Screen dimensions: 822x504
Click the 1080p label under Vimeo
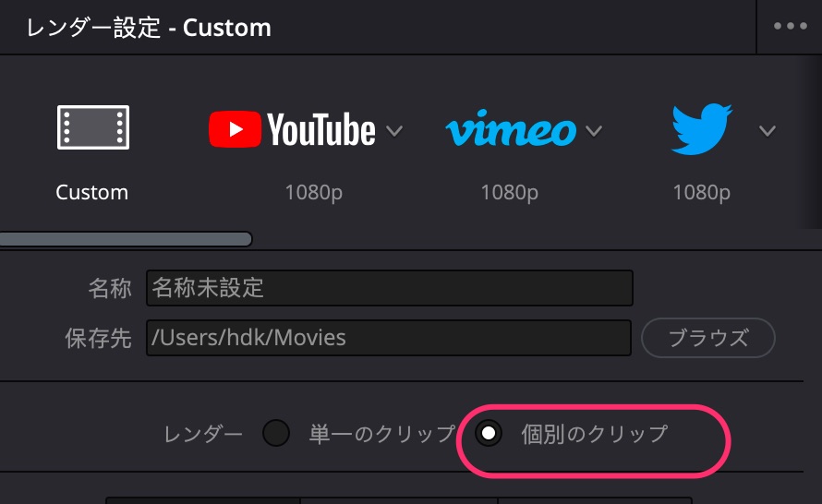[x=510, y=193]
